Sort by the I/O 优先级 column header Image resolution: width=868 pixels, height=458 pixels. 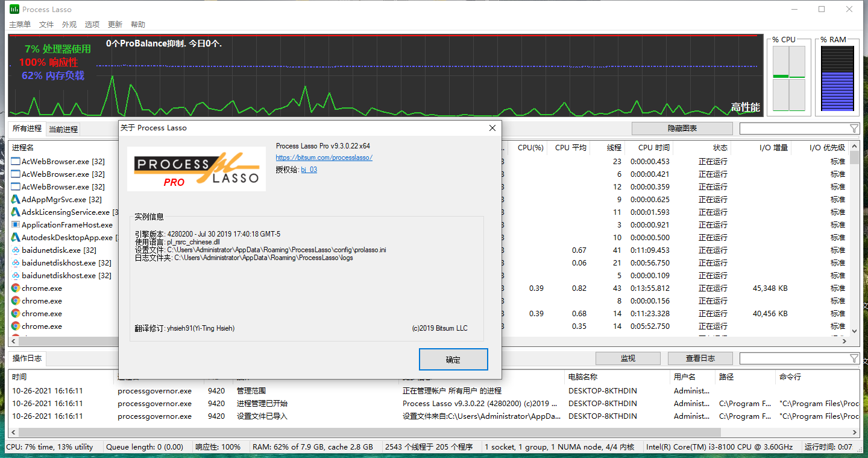[x=821, y=147]
